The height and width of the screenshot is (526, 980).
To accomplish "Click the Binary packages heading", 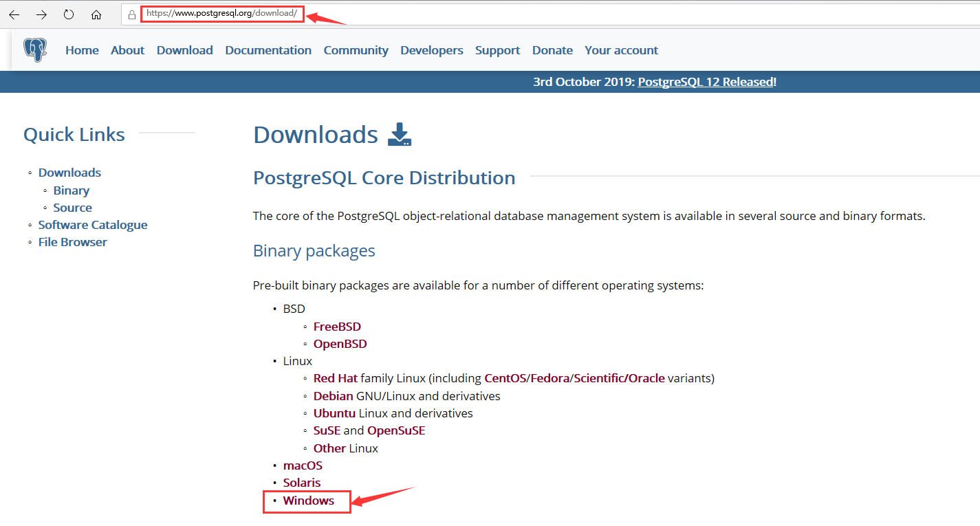I will pyautogui.click(x=314, y=250).
